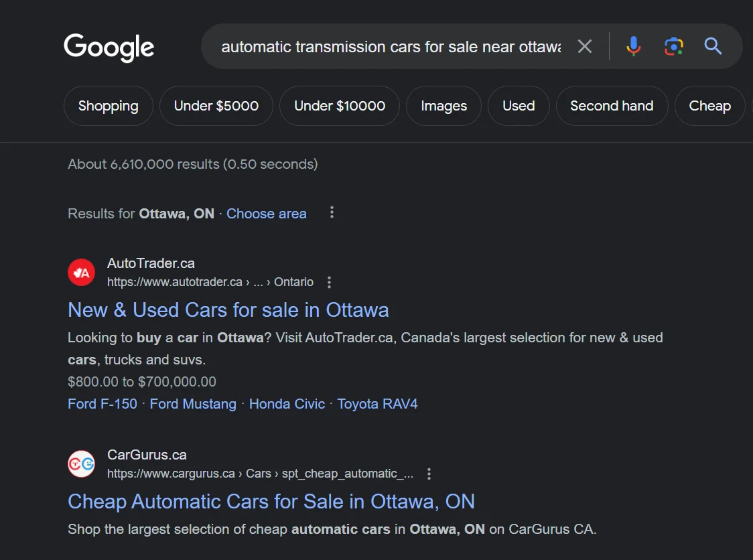Open the three-dot menu next to AutoTrader result
This screenshot has height=560, width=753.
[x=329, y=282]
